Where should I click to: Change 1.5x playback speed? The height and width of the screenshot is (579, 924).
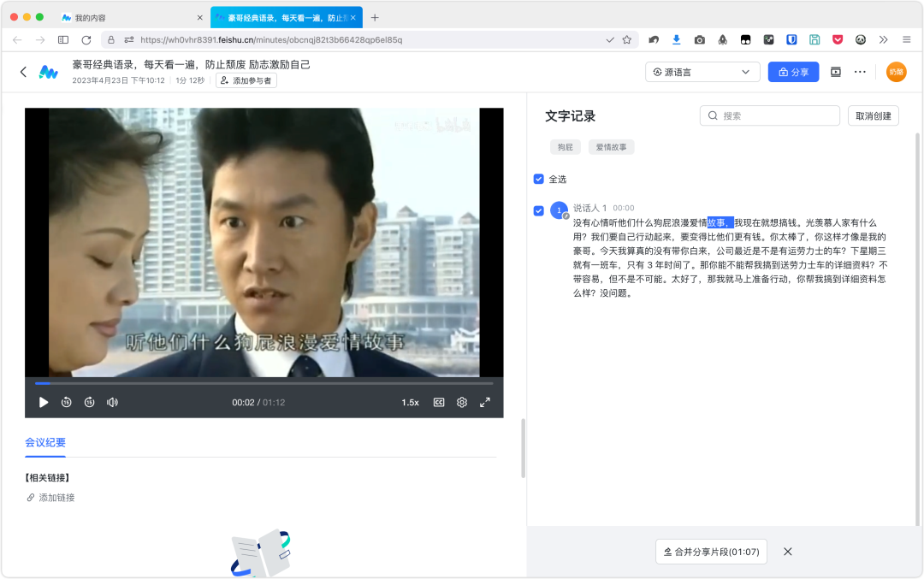click(411, 402)
